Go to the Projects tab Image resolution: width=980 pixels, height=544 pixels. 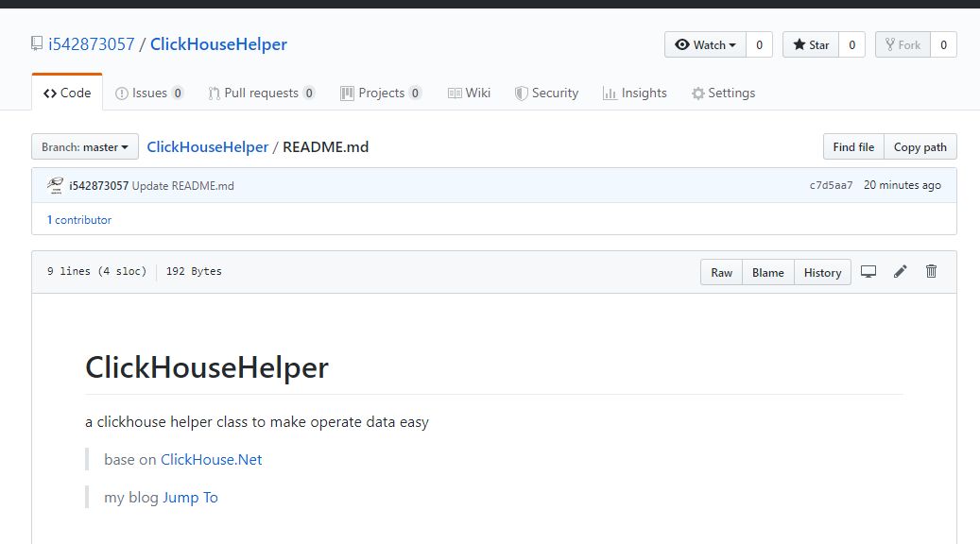point(381,93)
